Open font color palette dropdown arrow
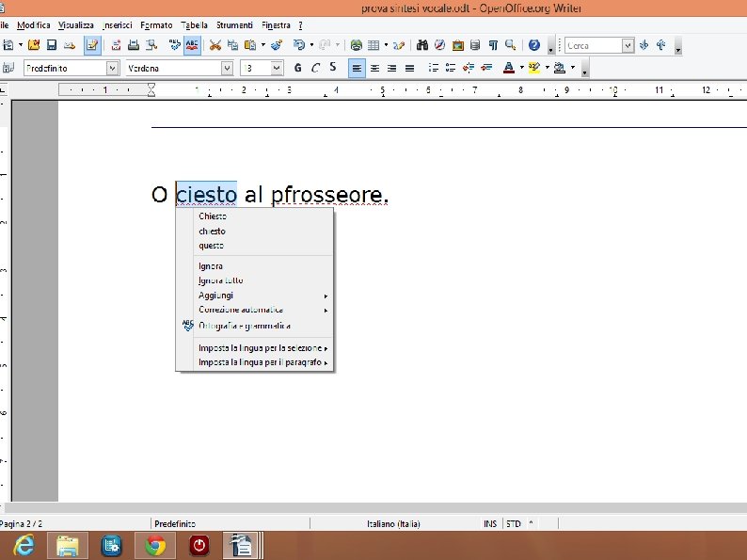The image size is (747, 560). (x=521, y=68)
